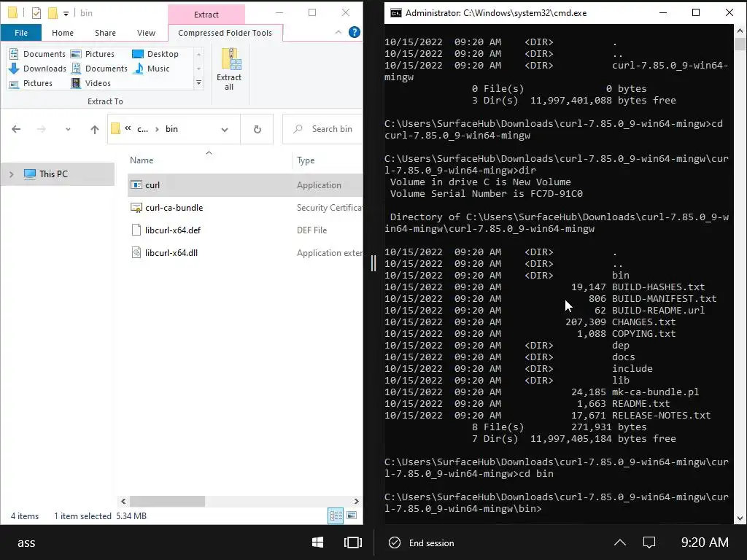Switch to the Share ribbon tab
The height and width of the screenshot is (560, 747).
pos(105,33)
